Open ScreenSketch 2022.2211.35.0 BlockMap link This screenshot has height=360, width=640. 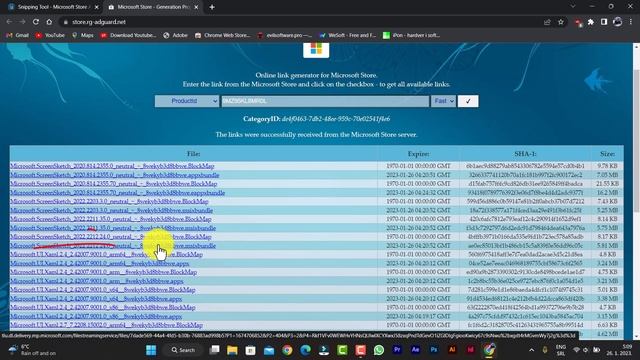point(111,219)
